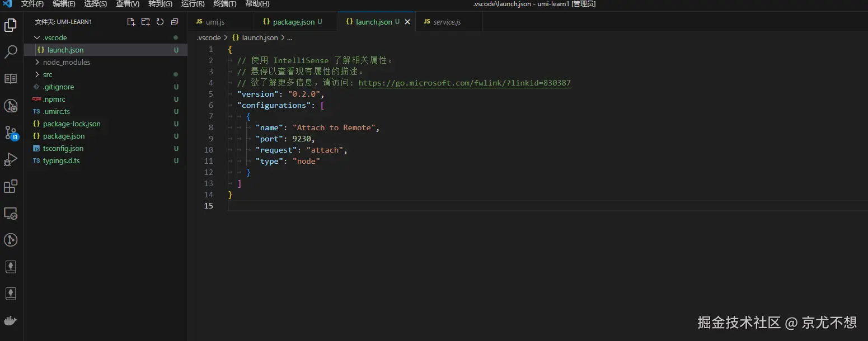Viewport: 868px width, 341px height.
Task: Open the Extensions view
Action: [x=11, y=186]
